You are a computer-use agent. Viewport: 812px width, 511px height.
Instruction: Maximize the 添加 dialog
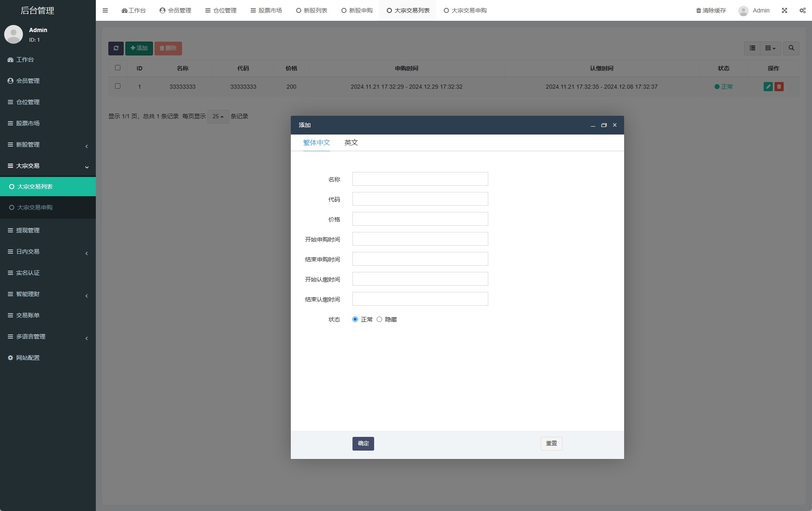click(604, 125)
